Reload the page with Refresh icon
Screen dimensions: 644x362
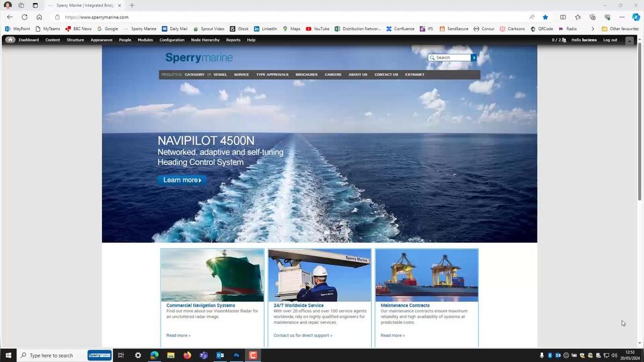pos(24,17)
